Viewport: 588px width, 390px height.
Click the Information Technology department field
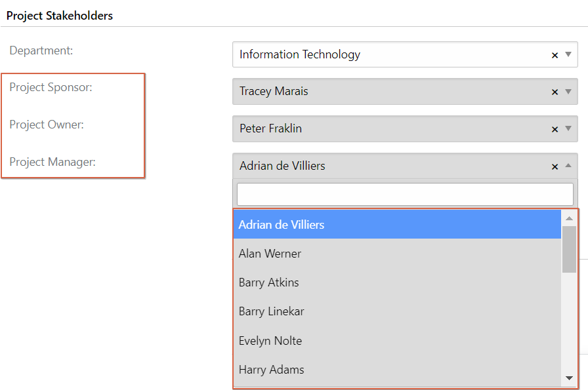tap(405, 54)
